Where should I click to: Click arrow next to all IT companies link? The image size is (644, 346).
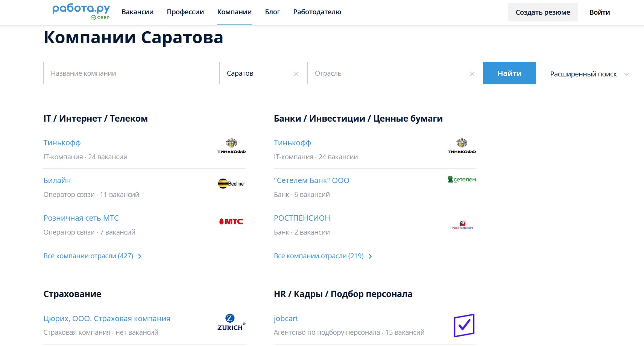tap(140, 256)
